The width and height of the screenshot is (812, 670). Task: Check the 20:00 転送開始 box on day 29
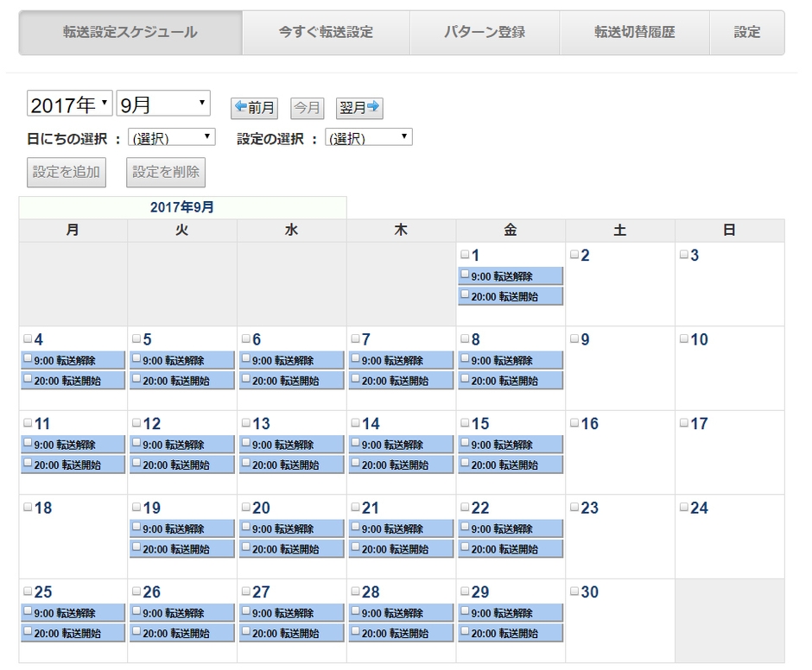tap(466, 632)
